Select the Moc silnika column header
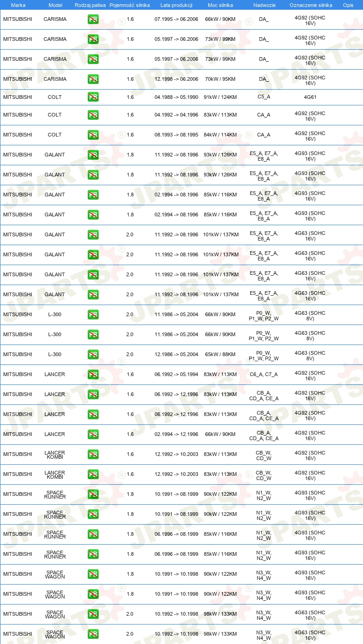Screen dimensions: 363x644 (x=220, y=5)
